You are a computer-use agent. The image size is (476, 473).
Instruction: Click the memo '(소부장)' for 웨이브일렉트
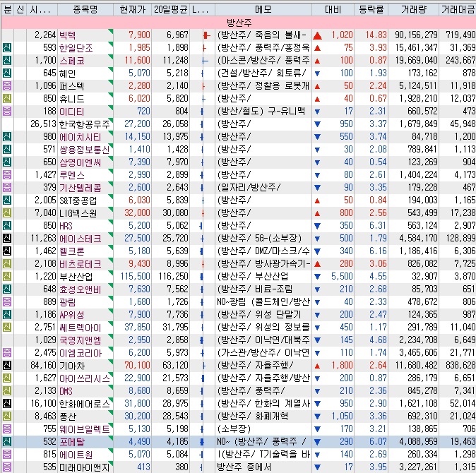234,429
